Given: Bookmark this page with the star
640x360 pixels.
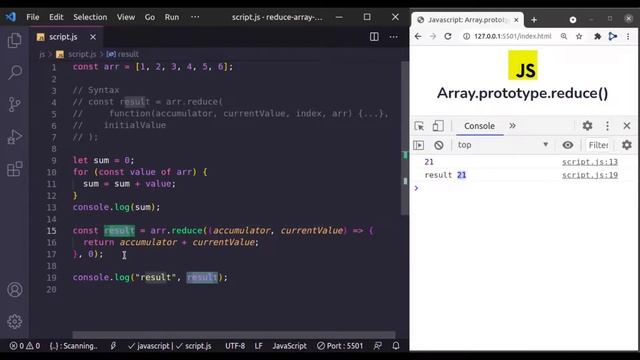Looking at the screenshot, I should pos(579,36).
